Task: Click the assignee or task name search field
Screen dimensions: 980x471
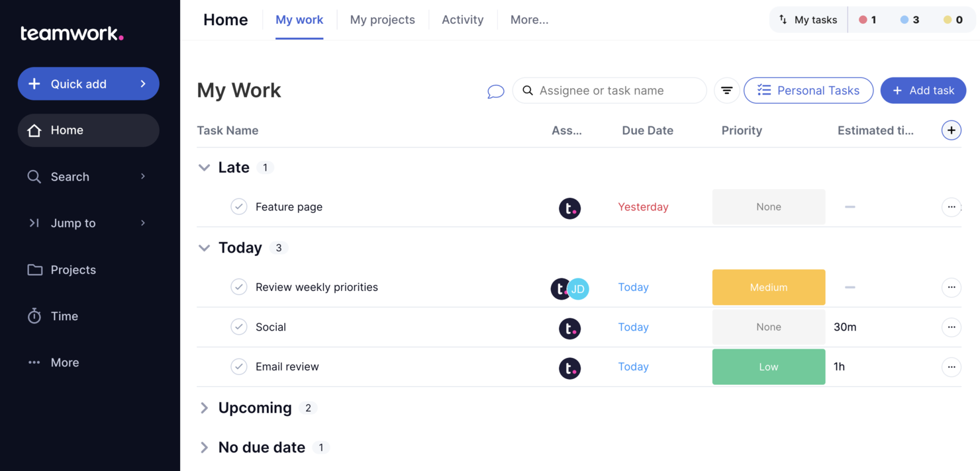Action: click(609, 90)
